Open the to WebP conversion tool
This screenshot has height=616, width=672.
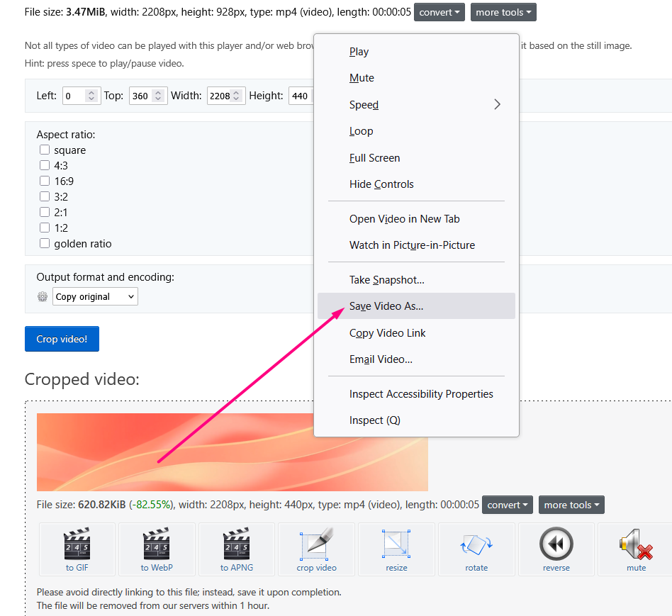click(x=156, y=549)
